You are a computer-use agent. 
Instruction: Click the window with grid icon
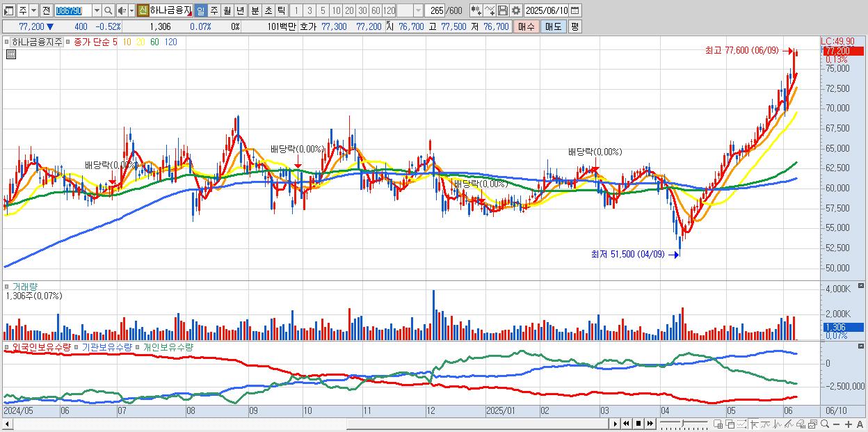[718, 424]
